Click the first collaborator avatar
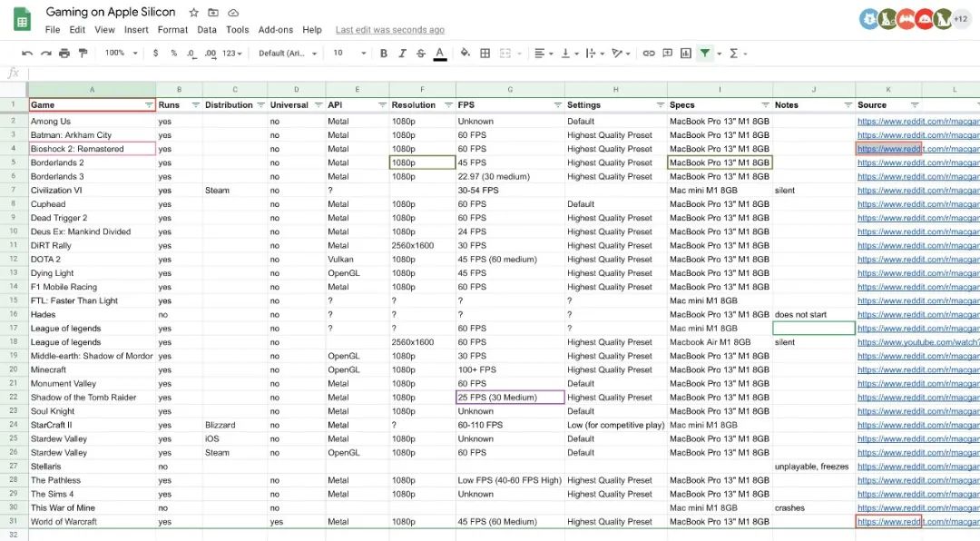980x541 pixels. (x=868, y=19)
